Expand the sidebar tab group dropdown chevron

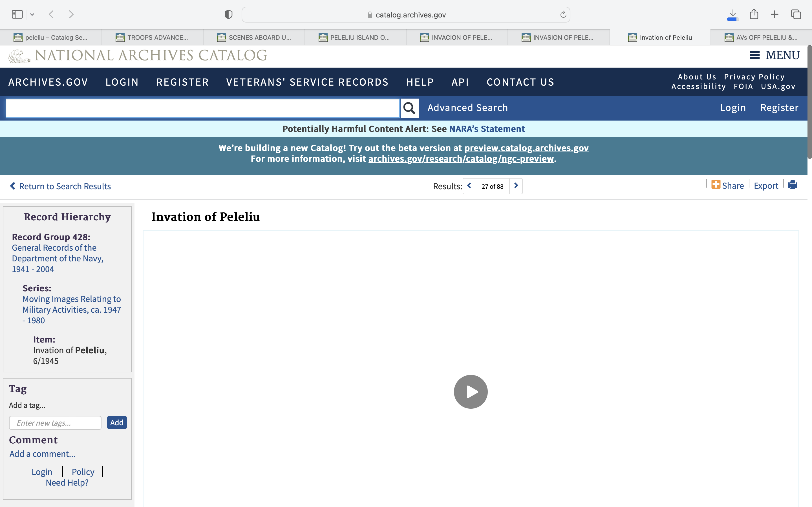[x=32, y=14]
